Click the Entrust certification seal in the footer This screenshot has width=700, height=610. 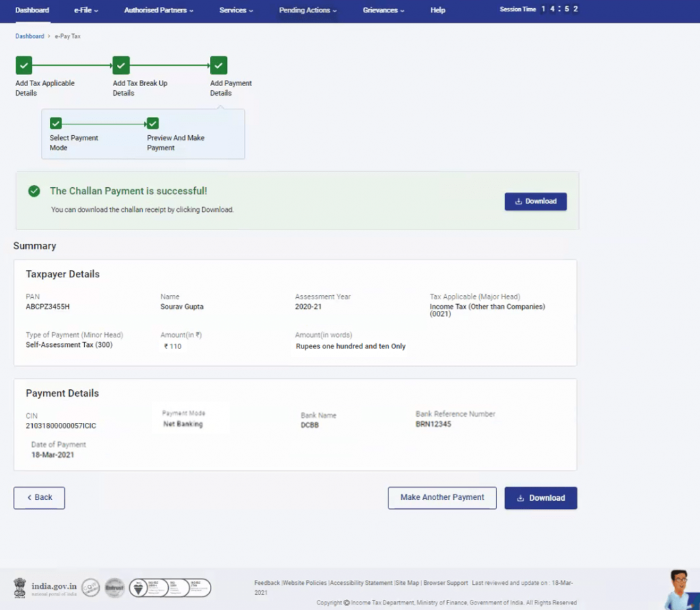point(114,588)
